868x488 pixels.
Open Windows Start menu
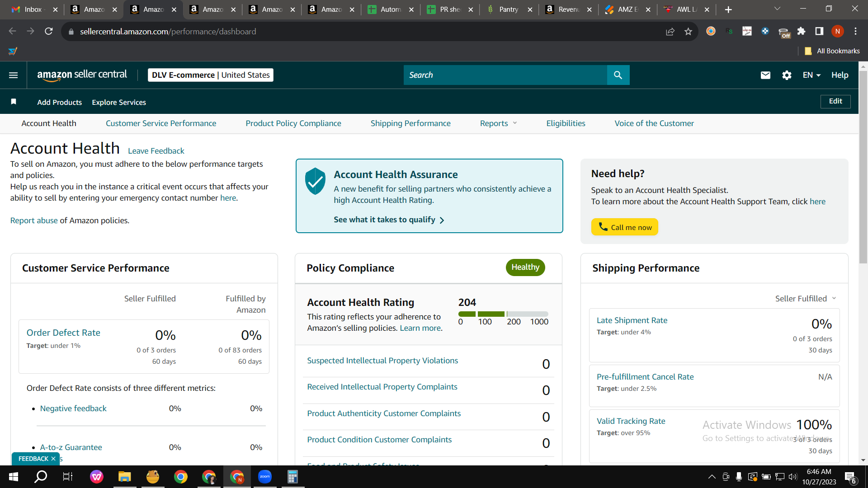pos(14,477)
